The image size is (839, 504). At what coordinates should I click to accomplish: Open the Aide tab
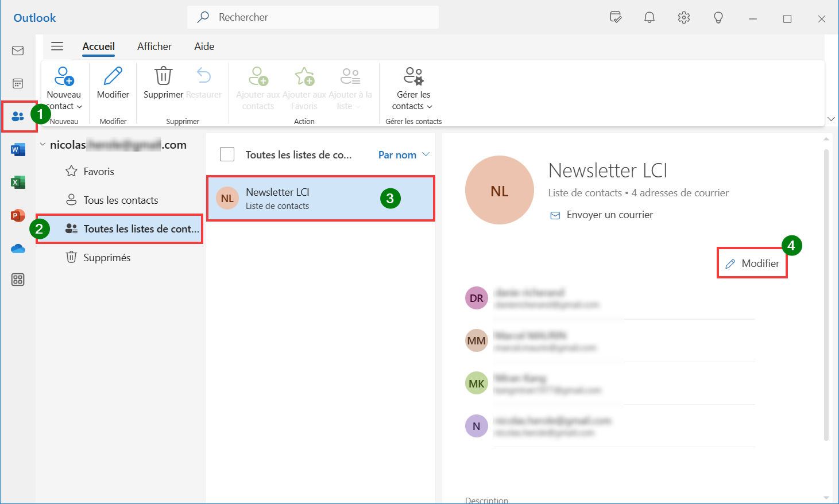(x=204, y=46)
